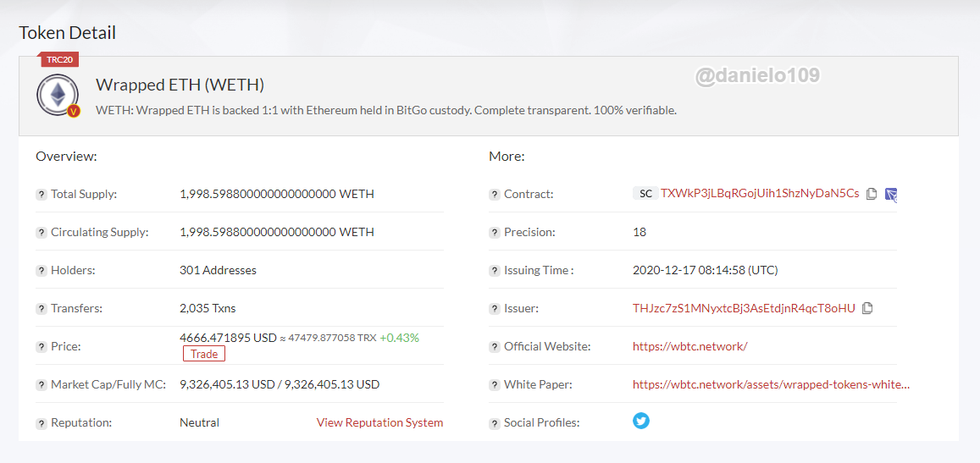Click the WETH BitGo custody description text
980x463 pixels.
point(386,110)
